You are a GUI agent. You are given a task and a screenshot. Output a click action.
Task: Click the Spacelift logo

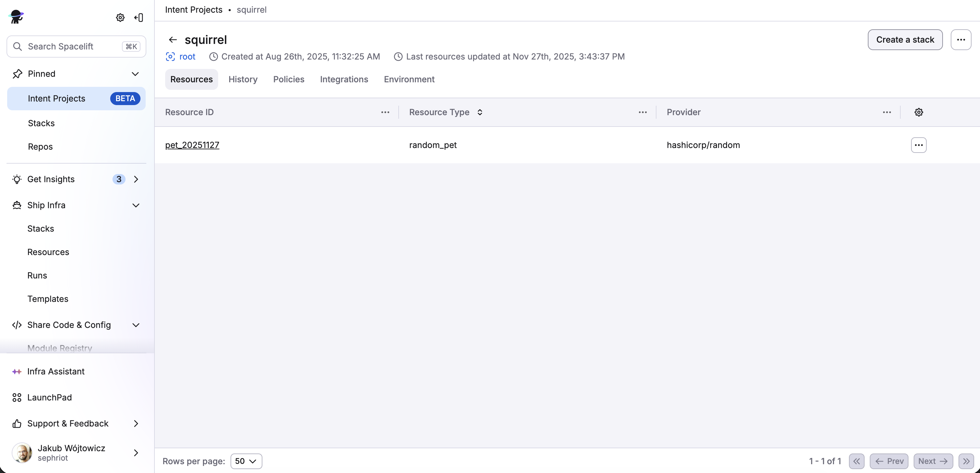pyautogui.click(x=16, y=17)
